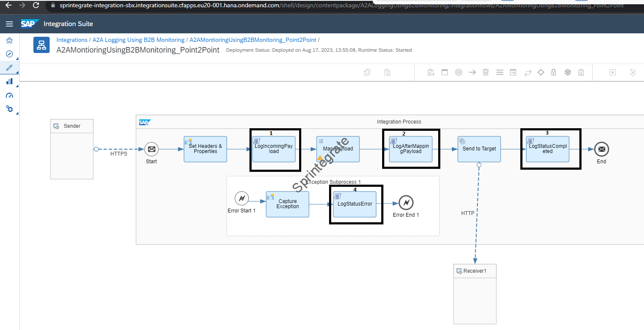Expand the Design sidebar submenu arrow
This screenshot has height=330, width=644.
pos(17,72)
